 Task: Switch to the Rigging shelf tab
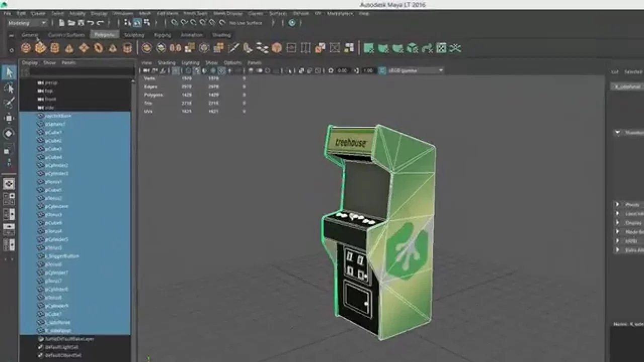(x=163, y=35)
